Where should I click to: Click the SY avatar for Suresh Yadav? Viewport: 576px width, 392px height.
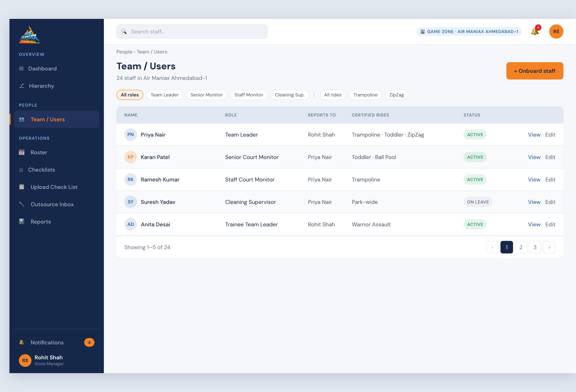click(x=131, y=202)
